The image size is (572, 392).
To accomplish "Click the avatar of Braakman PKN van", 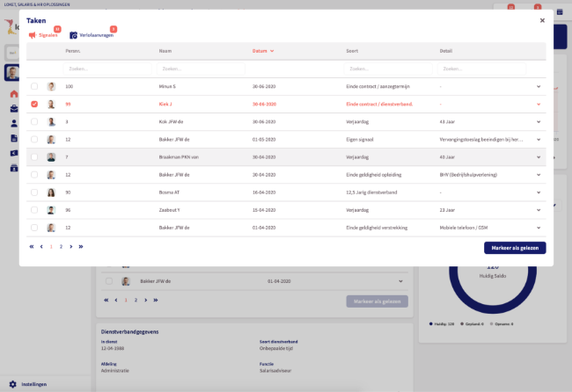I will 51,157.
